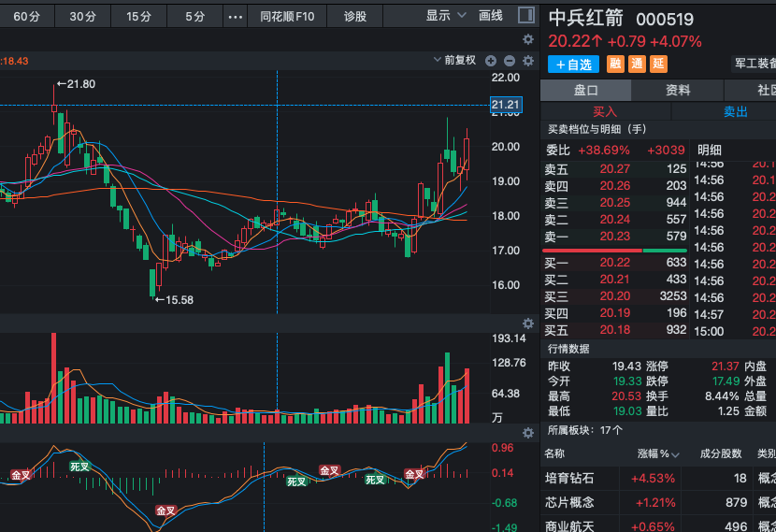
Task: Switch to the 5分 chart period
Action: point(195,16)
